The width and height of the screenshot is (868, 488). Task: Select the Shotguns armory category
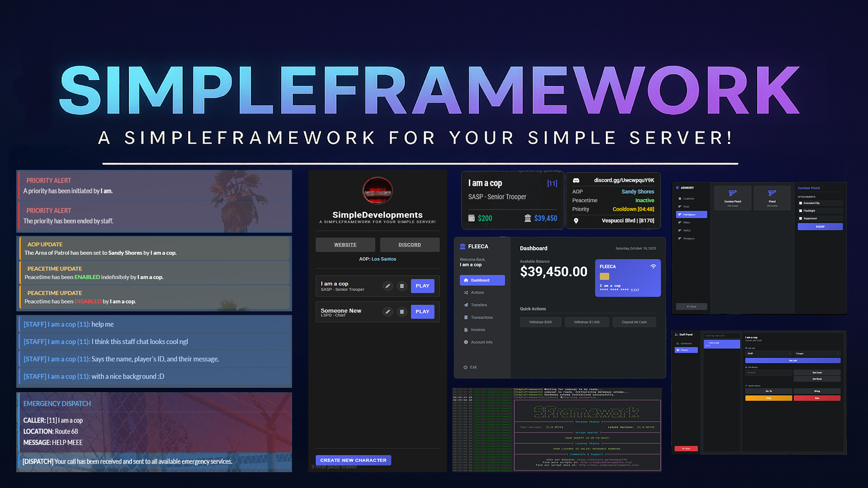pyautogui.click(x=689, y=238)
